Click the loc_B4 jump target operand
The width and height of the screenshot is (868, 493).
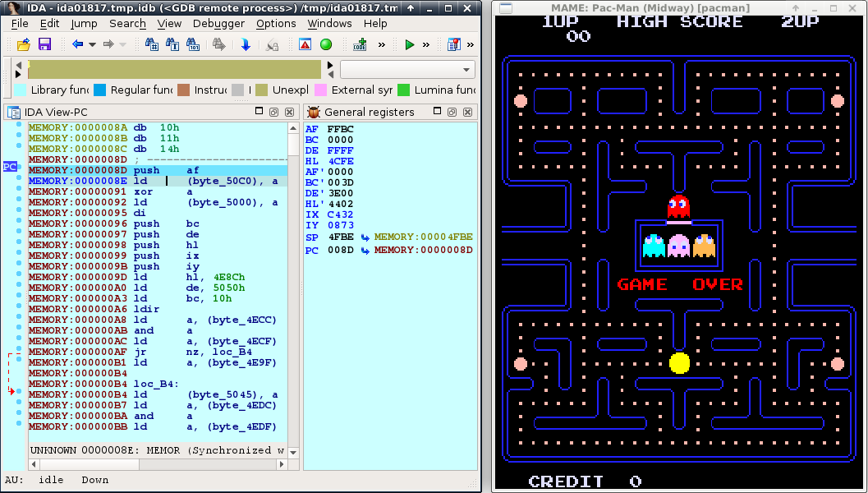pyautogui.click(x=232, y=352)
